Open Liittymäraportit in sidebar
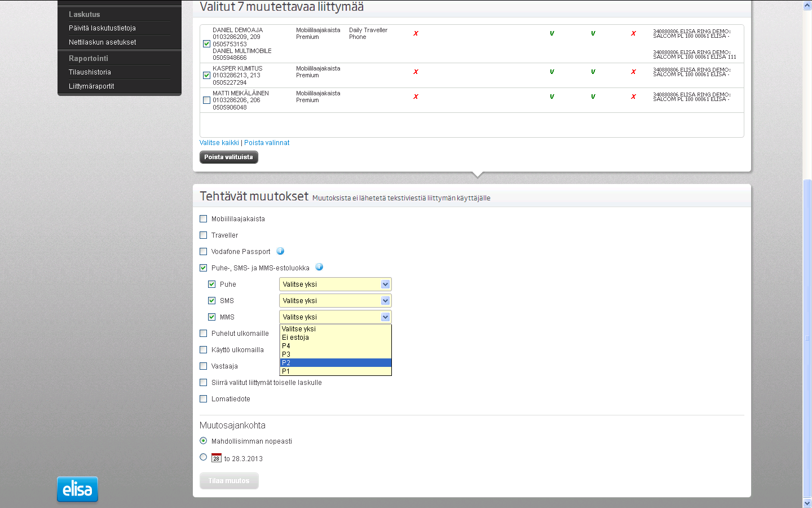The image size is (812, 508). click(x=91, y=86)
